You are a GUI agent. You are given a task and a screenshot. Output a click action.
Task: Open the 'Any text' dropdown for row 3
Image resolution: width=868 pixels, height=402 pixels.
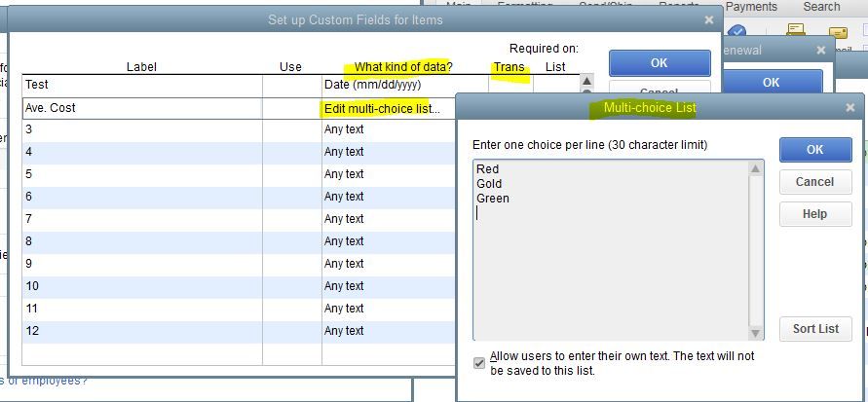pyautogui.click(x=390, y=130)
